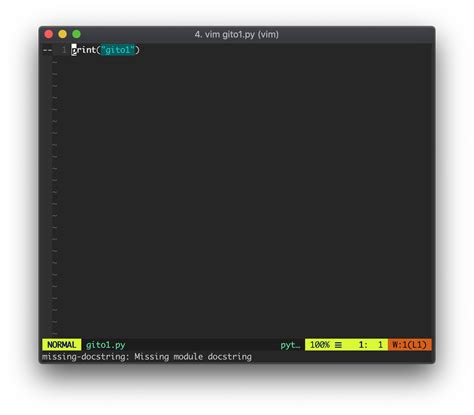Click the block cursor on letter p
This screenshot has width=474, height=415.
[74, 50]
